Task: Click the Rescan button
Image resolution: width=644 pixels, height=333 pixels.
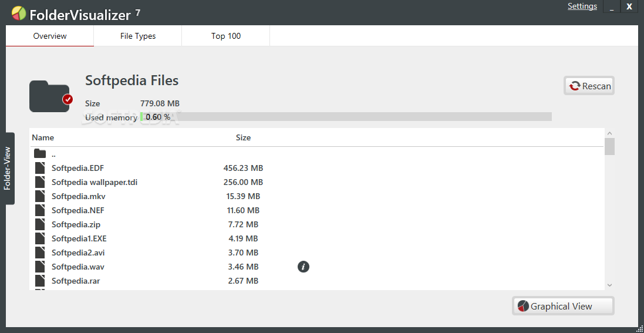Action: click(x=589, y=86)
